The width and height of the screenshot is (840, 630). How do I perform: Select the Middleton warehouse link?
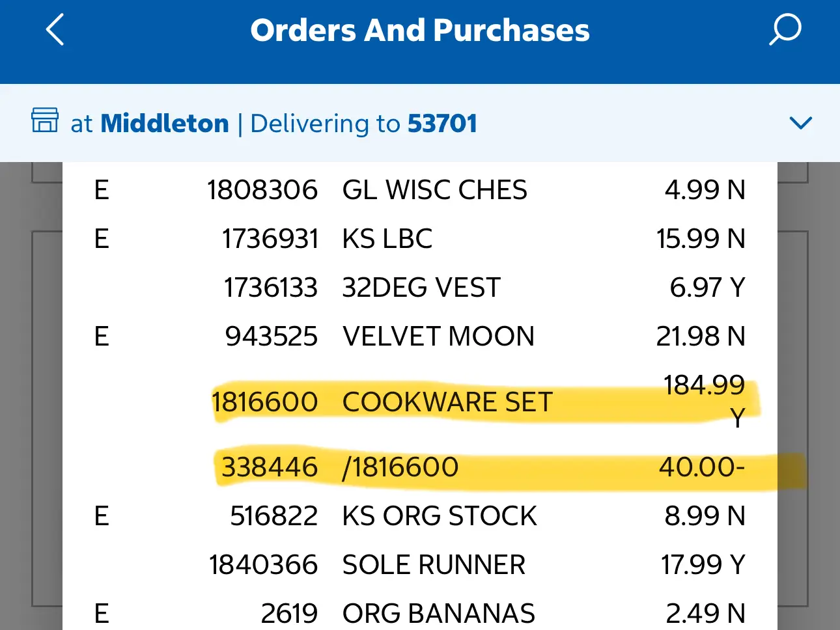(165, 123)
